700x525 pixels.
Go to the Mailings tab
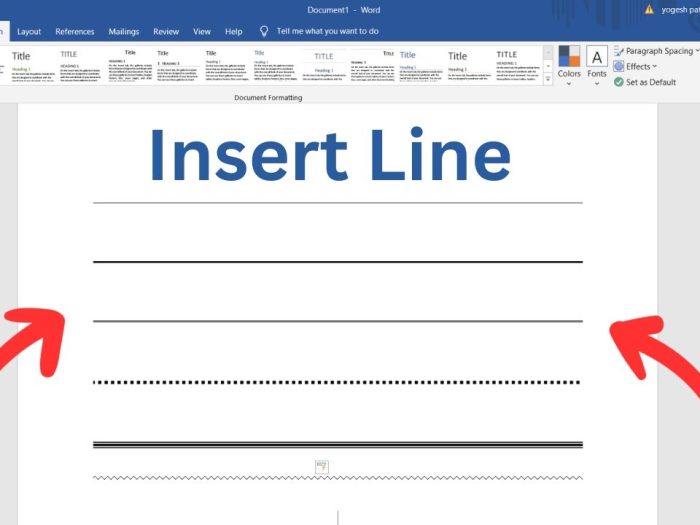[x=123, y=31]
